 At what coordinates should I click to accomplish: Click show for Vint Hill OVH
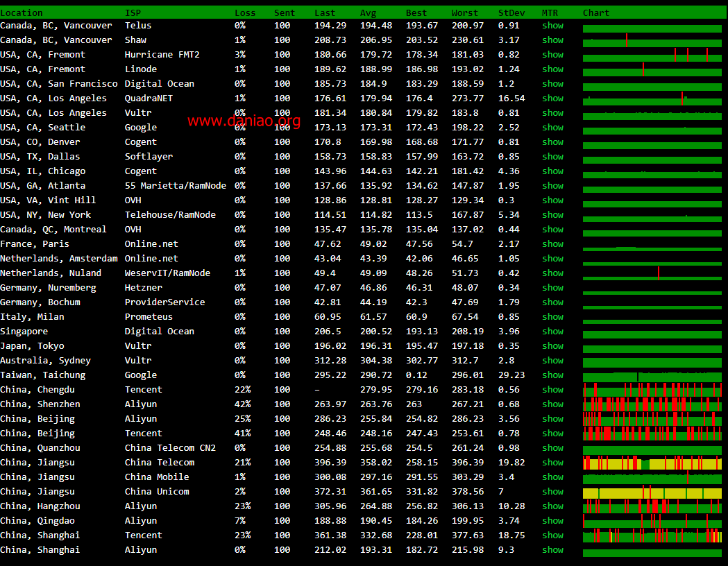click(x=552, y=200)
